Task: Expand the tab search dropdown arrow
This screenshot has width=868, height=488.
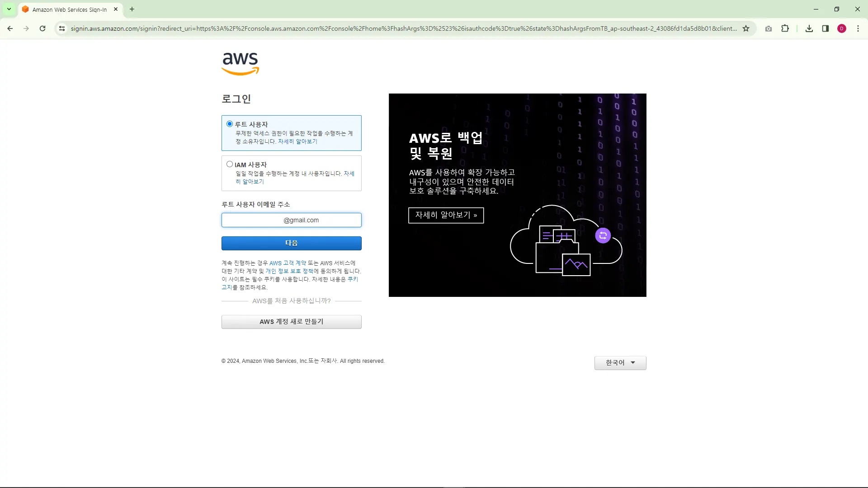Action: (x=9, y=9)
